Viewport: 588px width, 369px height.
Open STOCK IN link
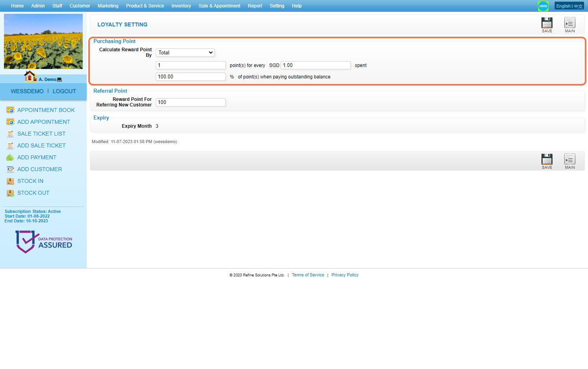[x=30, y=181]
